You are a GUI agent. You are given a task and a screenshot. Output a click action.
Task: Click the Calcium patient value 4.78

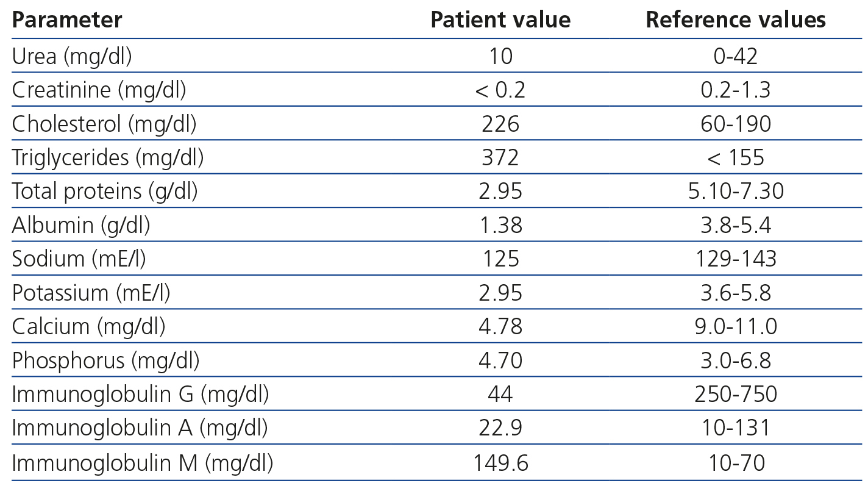coord(500,327)
